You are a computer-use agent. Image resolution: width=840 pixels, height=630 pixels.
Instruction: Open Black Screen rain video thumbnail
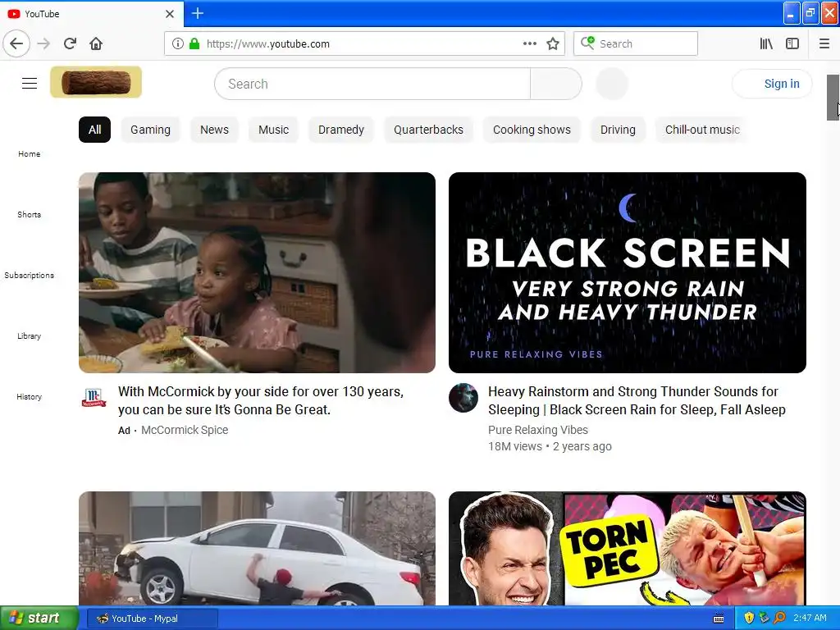(628, 272)
